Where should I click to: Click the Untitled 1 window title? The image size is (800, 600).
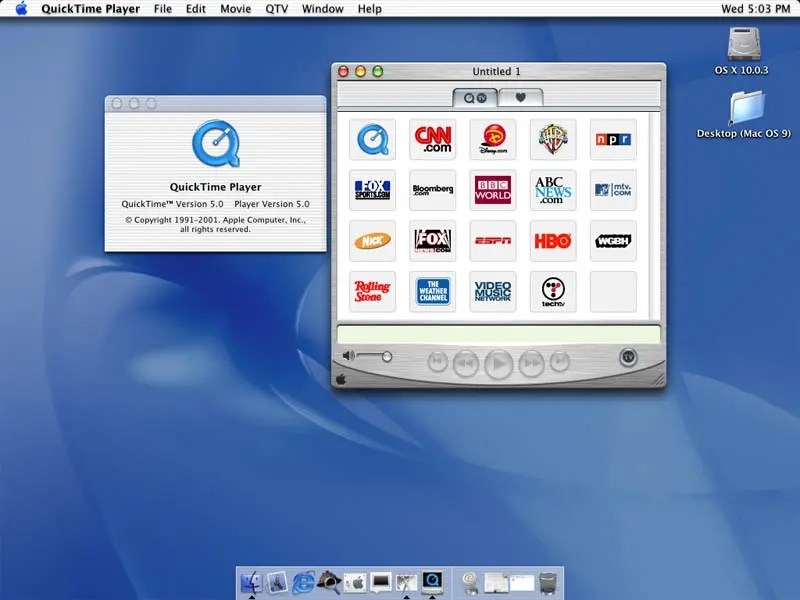(496, 71)
